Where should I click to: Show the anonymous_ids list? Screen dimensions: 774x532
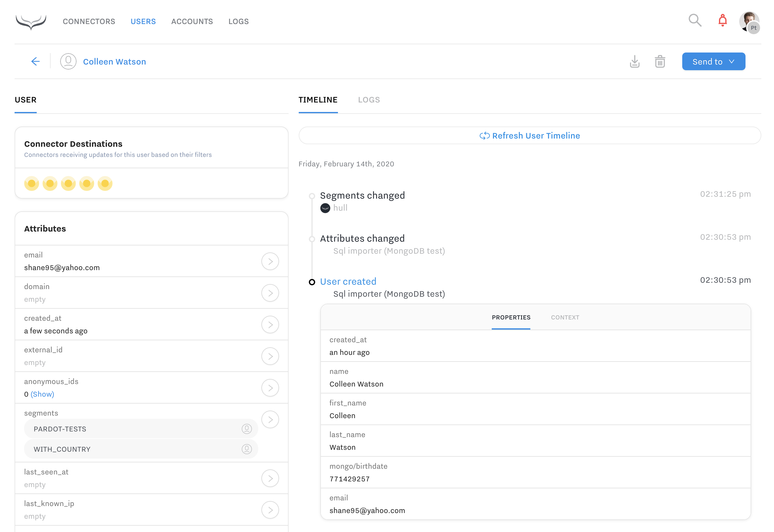[42, 394]
